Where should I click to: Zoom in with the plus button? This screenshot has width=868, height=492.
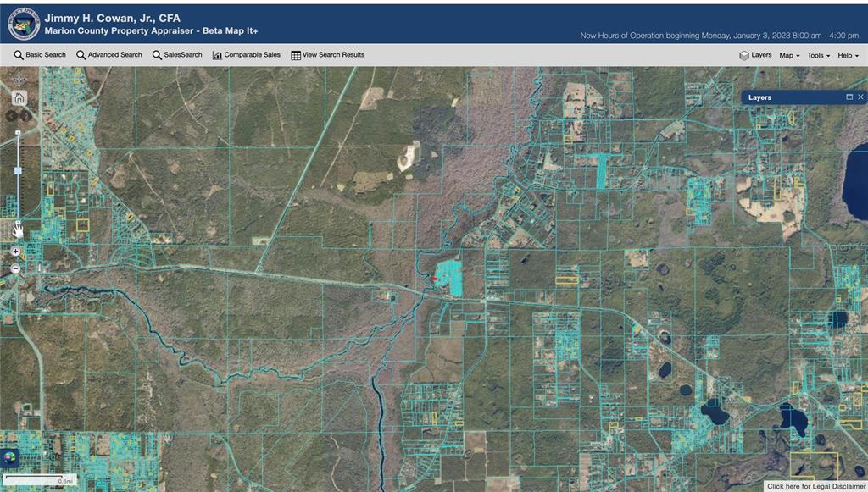[x=16, y=252]
